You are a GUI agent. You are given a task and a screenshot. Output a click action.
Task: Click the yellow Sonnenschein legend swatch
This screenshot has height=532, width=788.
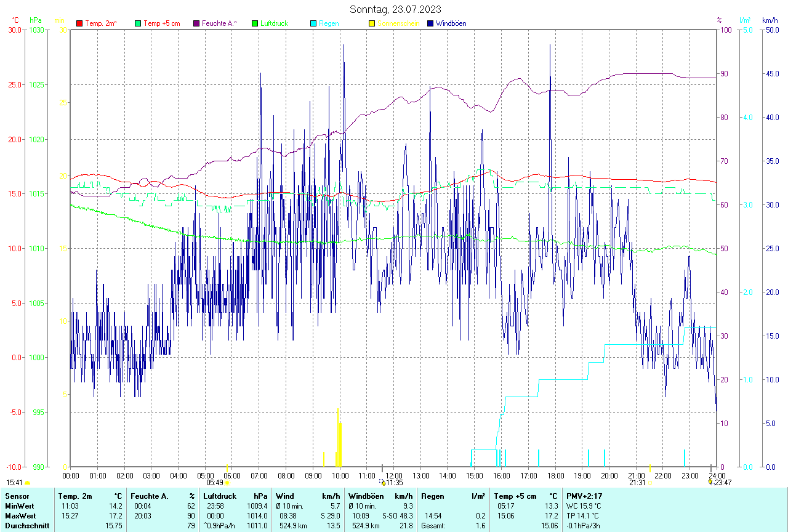(x=372, y=23)
